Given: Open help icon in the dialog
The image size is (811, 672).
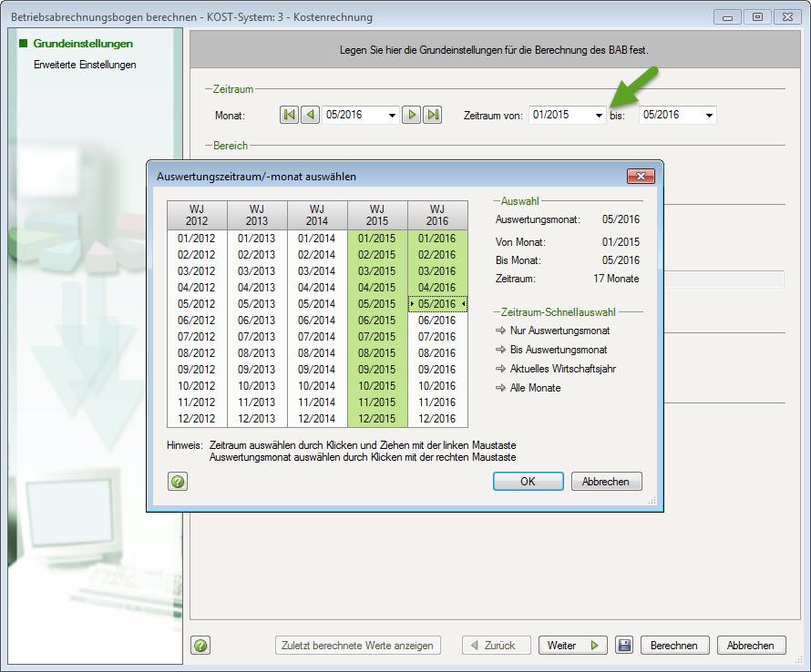Looking at the screenshot, I should pyautogui.click(x=179, y=482).
